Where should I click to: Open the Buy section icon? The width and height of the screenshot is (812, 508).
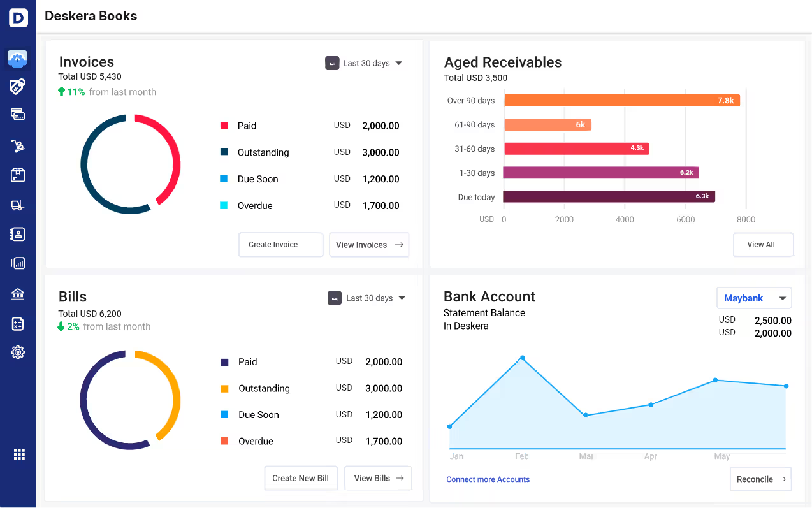(x=18, y=115)
